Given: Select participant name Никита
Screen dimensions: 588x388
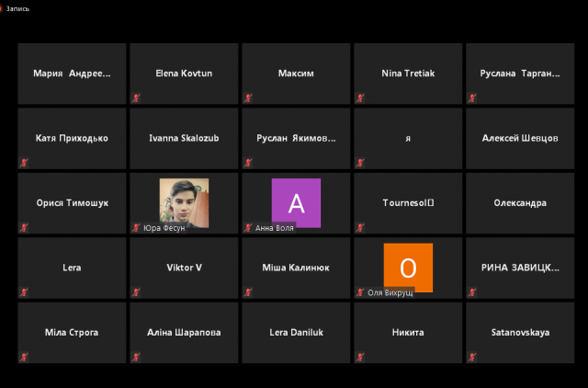Looking at the screenshot, I should (408, 333).
